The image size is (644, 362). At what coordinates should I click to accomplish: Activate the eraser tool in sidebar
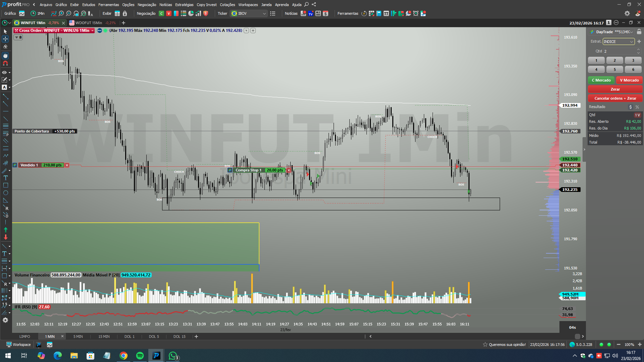pos(5,47)
